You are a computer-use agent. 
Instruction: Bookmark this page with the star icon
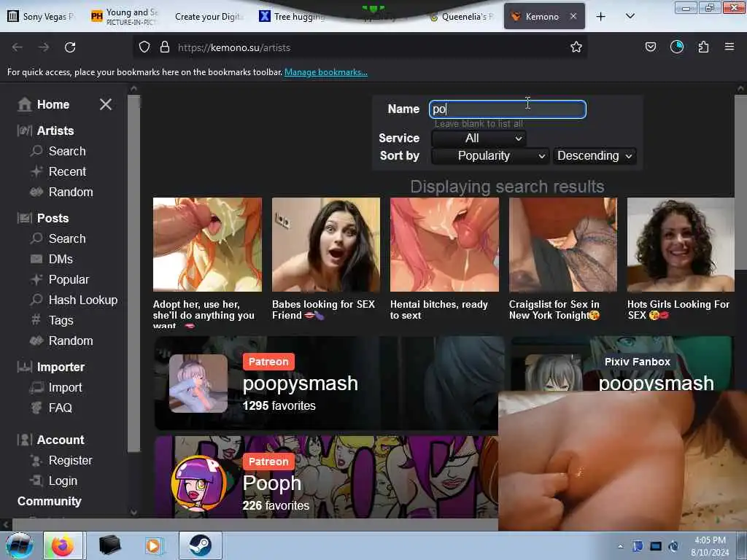click(576, 47)
